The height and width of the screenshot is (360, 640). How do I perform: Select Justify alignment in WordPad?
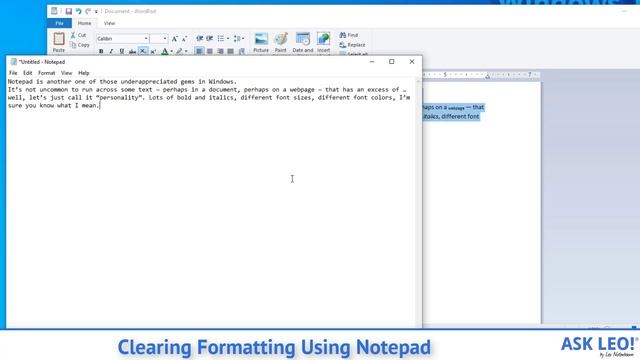click(231, 51)
